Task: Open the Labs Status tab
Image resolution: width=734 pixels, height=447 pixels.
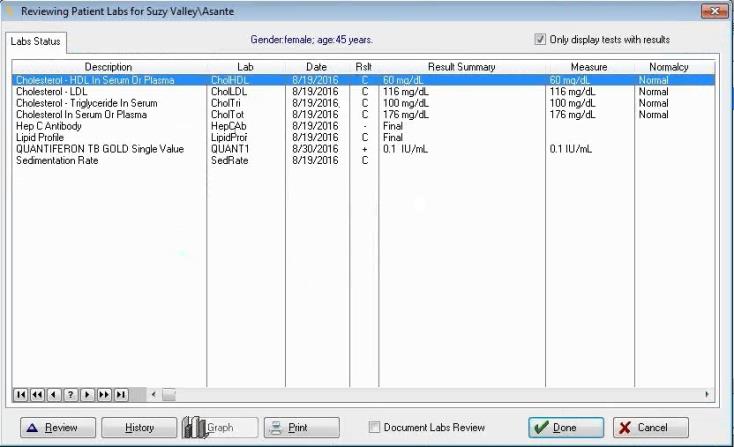Action: (x=36, y=42)
